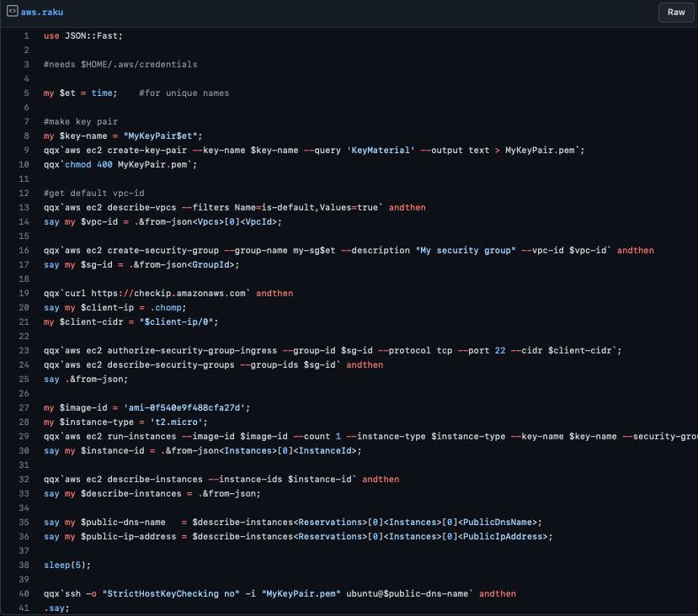The height and width of the screenshot is (616, 698).
Task: Select line number 27 defining image-id
Action: [26, 407]
